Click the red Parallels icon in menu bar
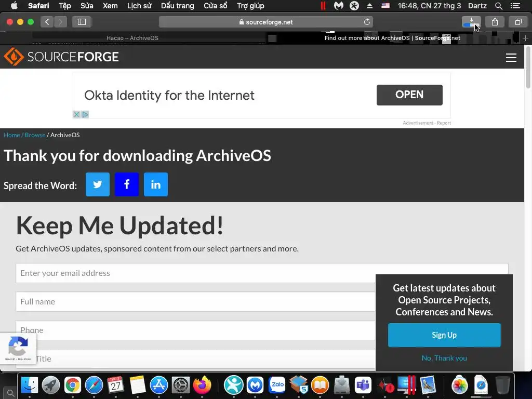Image resolution: width=532 pixels, height=399 pixels. click(323, 6)
